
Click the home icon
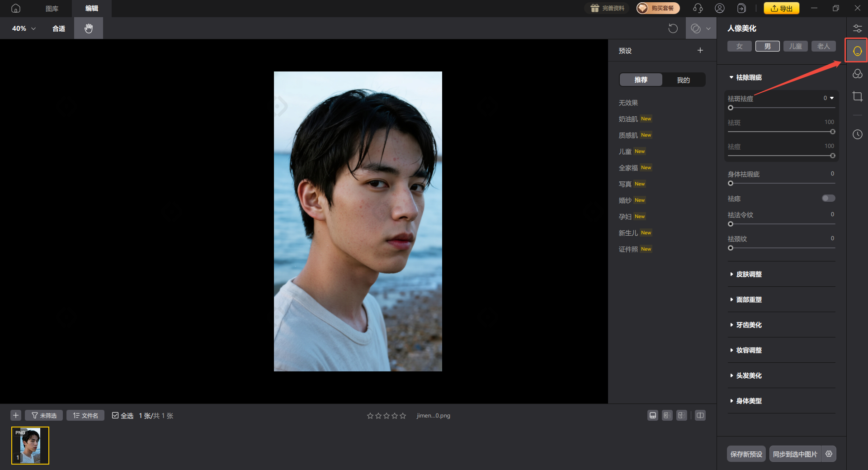click(16, 8)
